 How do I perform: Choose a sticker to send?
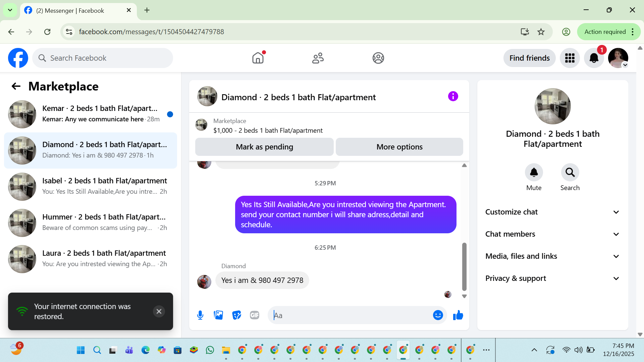tap(236, 315)
